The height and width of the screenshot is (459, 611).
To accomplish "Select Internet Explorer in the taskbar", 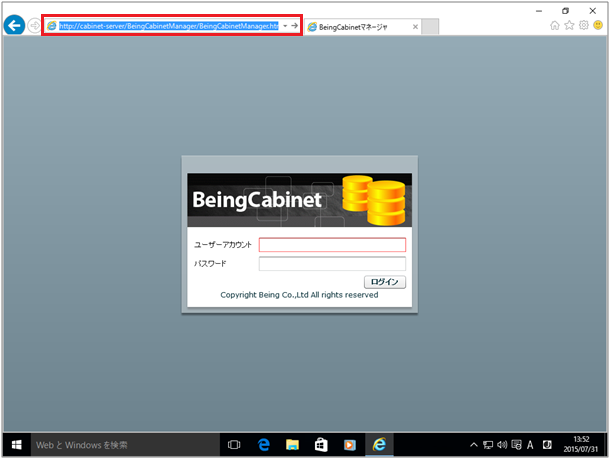I will pyautogui.click(x=379, y=445).
